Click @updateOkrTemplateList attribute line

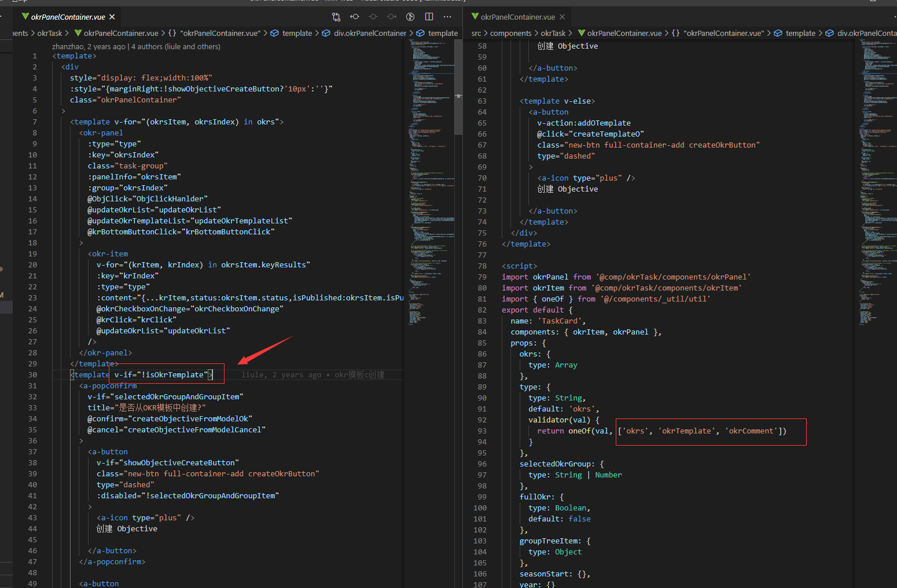(x=190, y=220)
